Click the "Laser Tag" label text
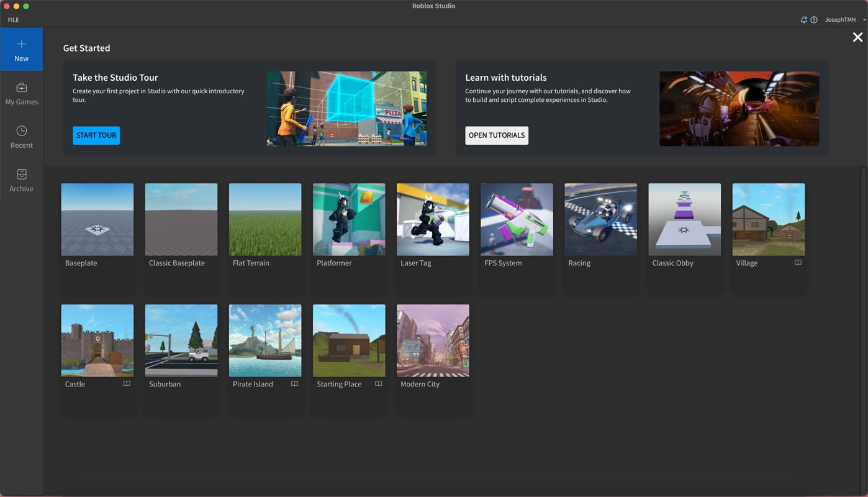Image resolution: width=868 pixels, height=497 pixels. coord(416,263)
